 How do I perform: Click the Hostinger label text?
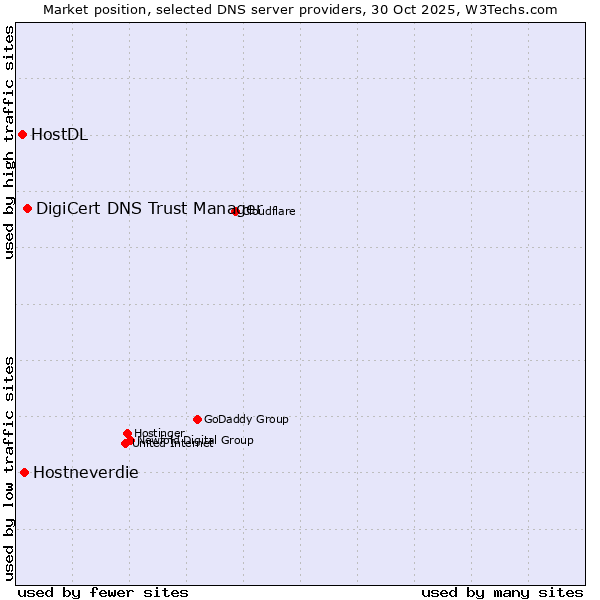(159, 433)
